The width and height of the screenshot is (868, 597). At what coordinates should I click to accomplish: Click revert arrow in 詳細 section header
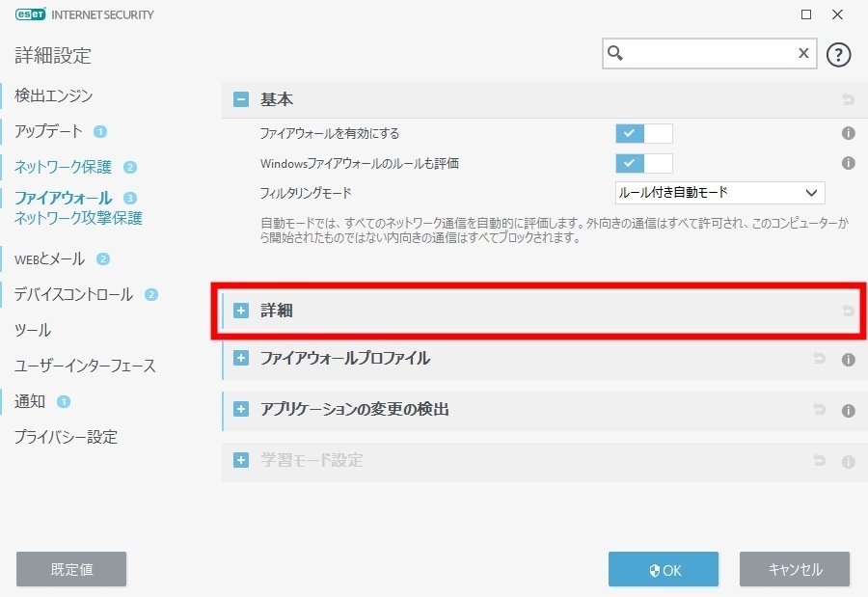(x=848, y=311)
